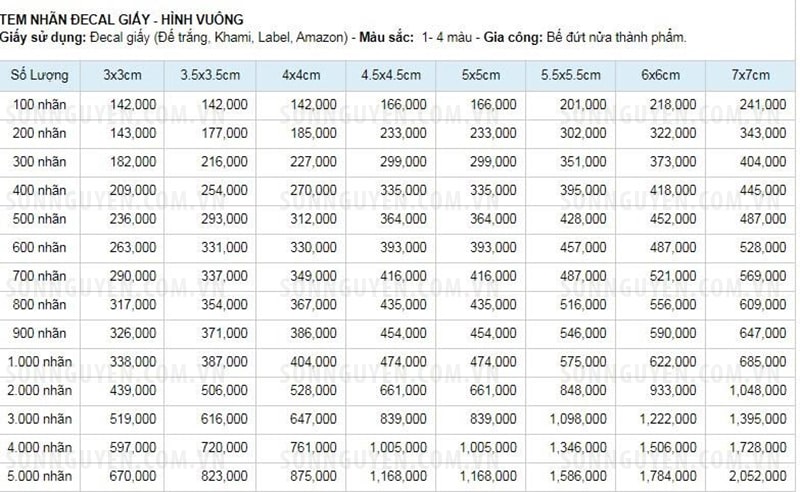Screen dimensions: 800x492
Task: Select the 3x3cm column header
Action: 122,76
